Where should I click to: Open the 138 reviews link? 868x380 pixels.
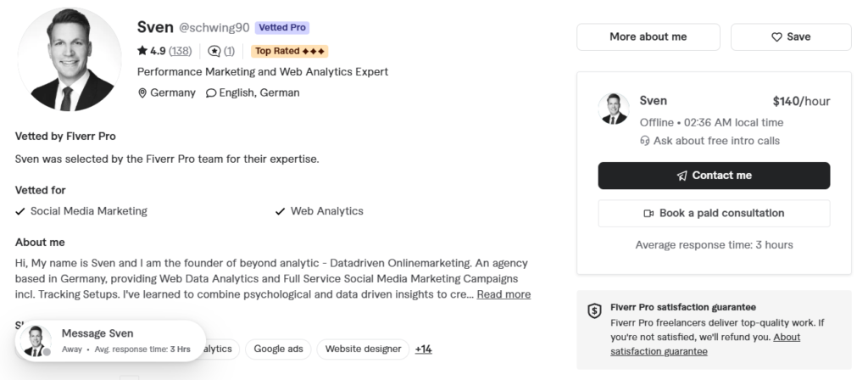(x=181, y=51)
